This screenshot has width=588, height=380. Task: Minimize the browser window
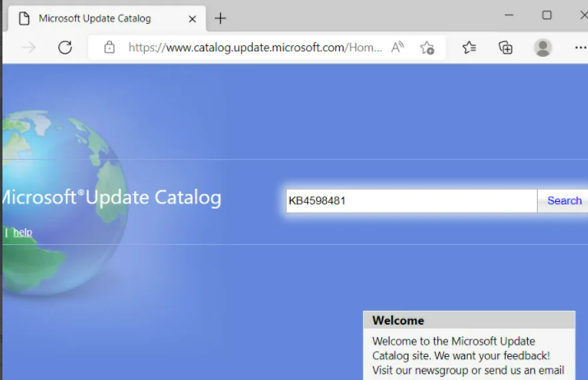click(x=509, y=15)
